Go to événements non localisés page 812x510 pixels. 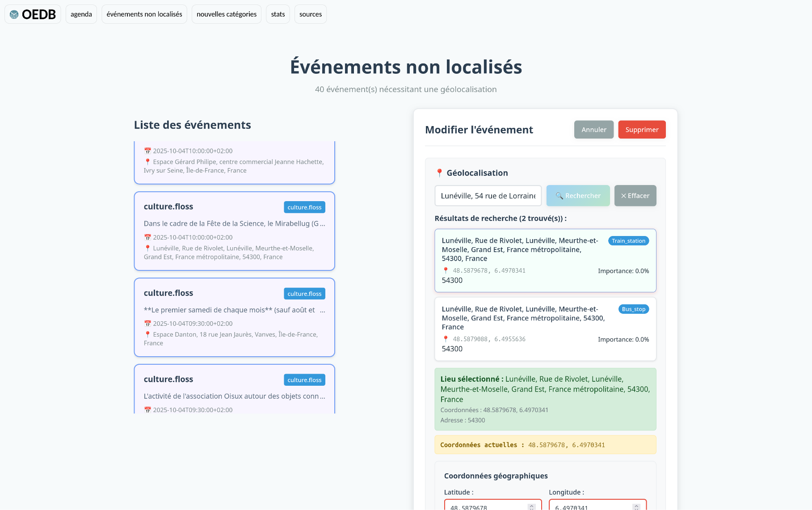point(144,14)
